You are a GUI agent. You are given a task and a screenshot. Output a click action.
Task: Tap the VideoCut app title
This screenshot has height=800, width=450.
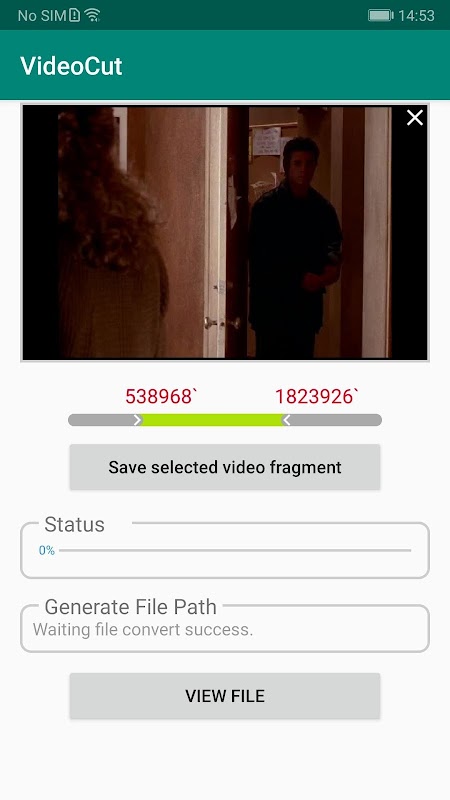[71, 66]
